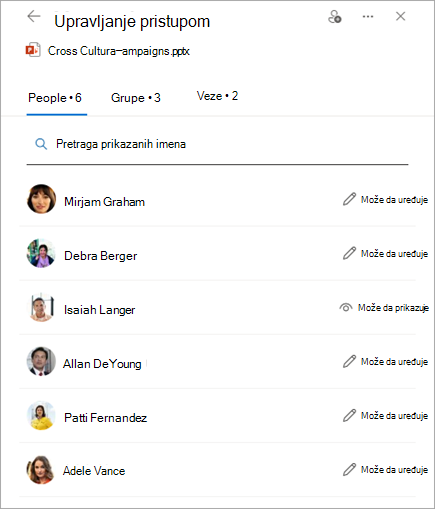Open the Veze tab
The width and height of the screenshot is (435, 509).
217,96
